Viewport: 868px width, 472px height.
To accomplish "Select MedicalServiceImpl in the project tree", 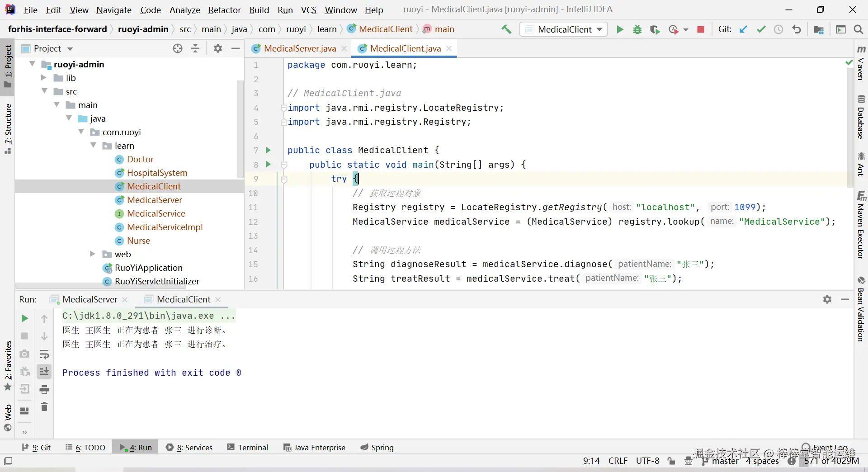I will (165, 227).
